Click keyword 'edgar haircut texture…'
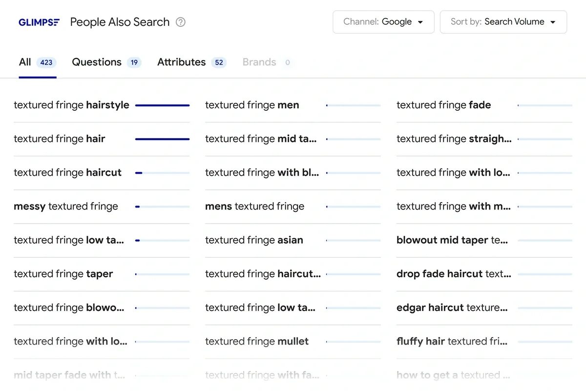 (x=452, y=308)
